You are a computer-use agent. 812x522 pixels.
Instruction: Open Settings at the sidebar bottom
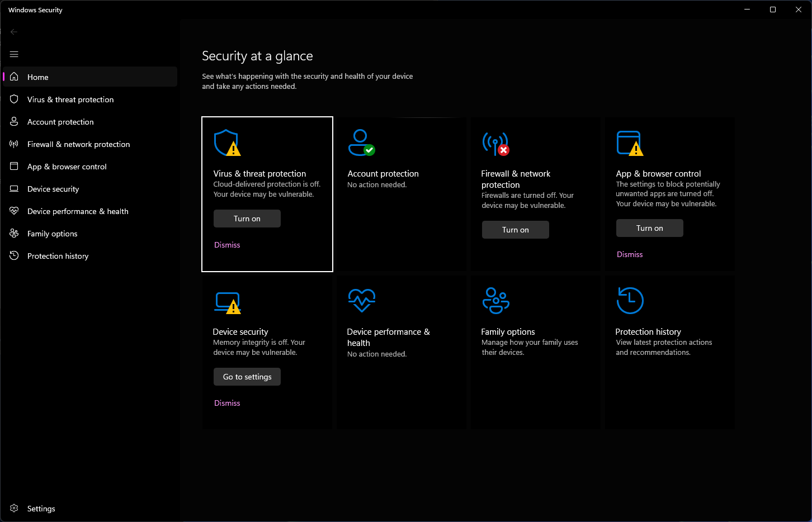click(x=90, y=508)
